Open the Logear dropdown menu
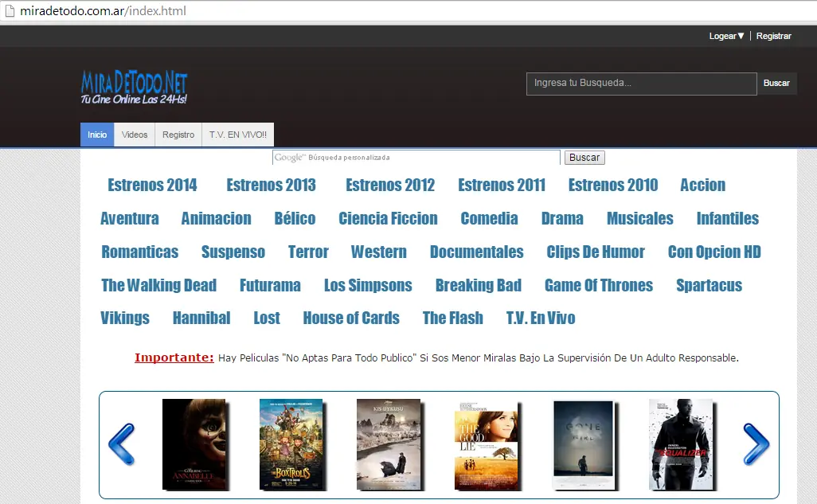Image resolution: width=817 pixels, height=504 pixels. tap(726, 36)
